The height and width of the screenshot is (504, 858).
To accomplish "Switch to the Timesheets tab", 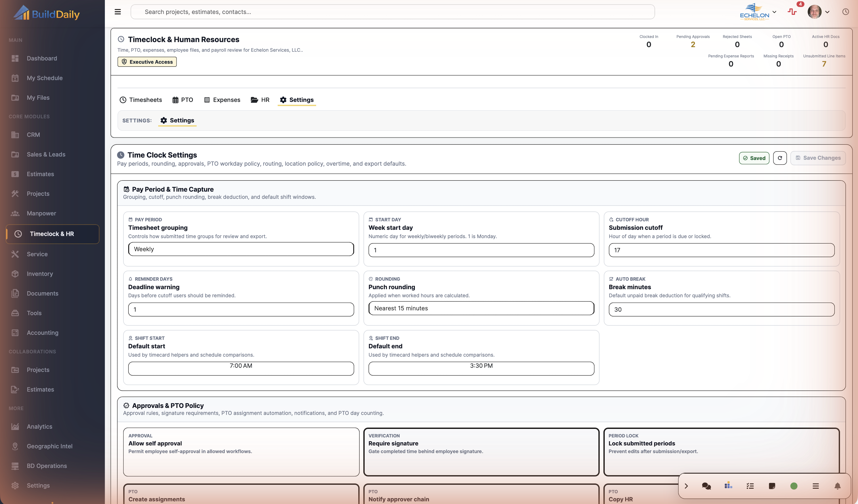I will coord(141,100).
